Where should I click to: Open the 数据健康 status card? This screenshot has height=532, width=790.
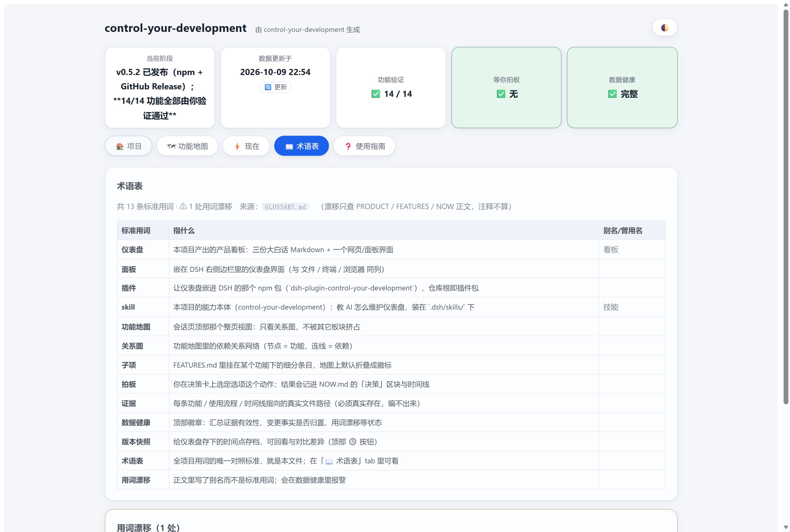(x=622, y=88)
